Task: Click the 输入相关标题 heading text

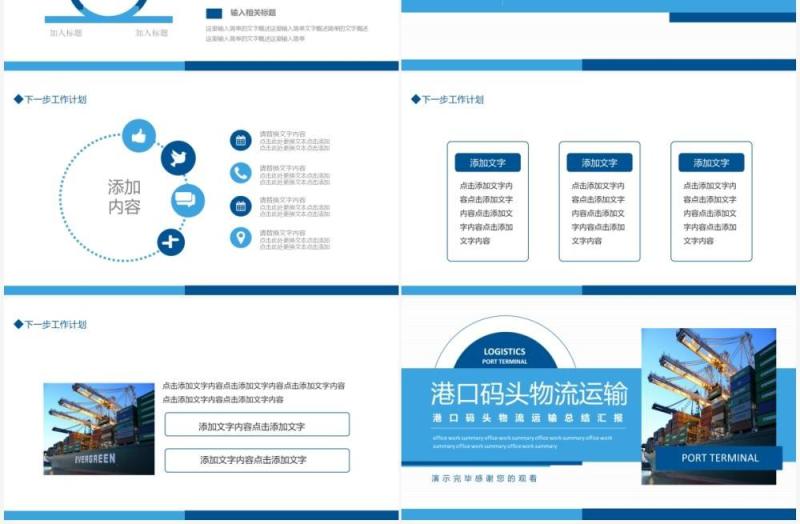Action: pos(253,13)
